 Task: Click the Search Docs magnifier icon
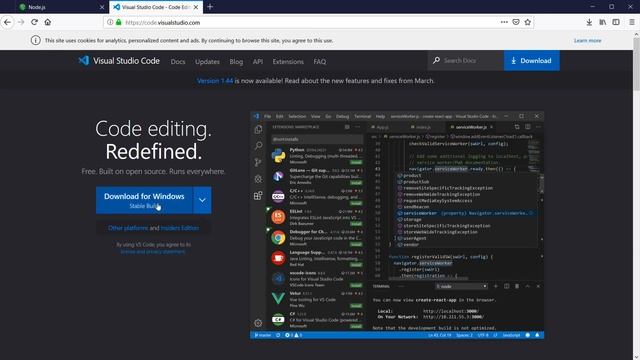pyautogui.click(x=436, y=60)
